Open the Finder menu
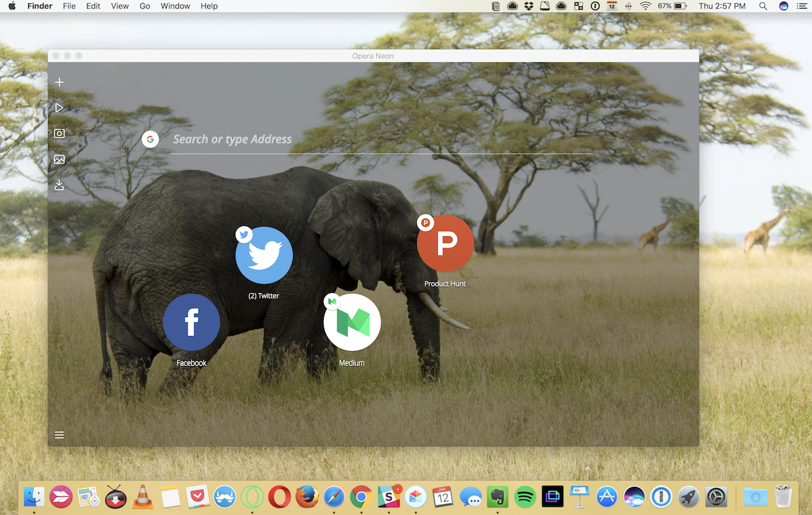Viewport: 812px width, 515px height. (40, 6)
